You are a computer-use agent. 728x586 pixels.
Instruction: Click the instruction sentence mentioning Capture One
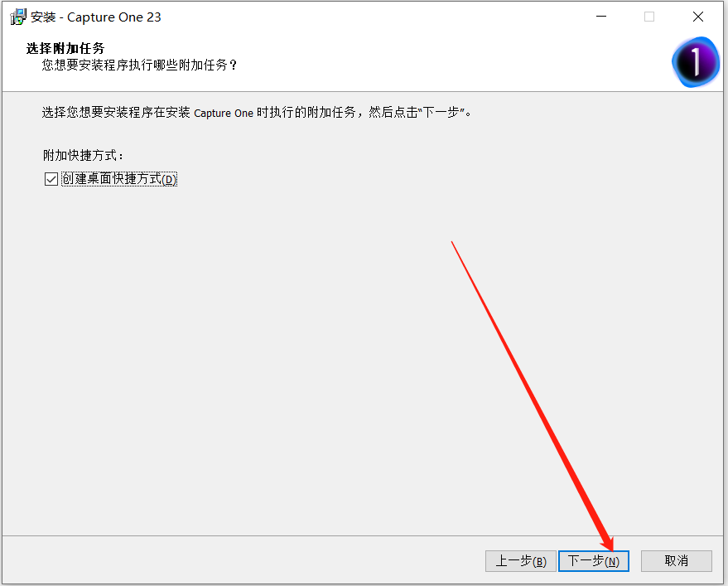coord(257,113)
